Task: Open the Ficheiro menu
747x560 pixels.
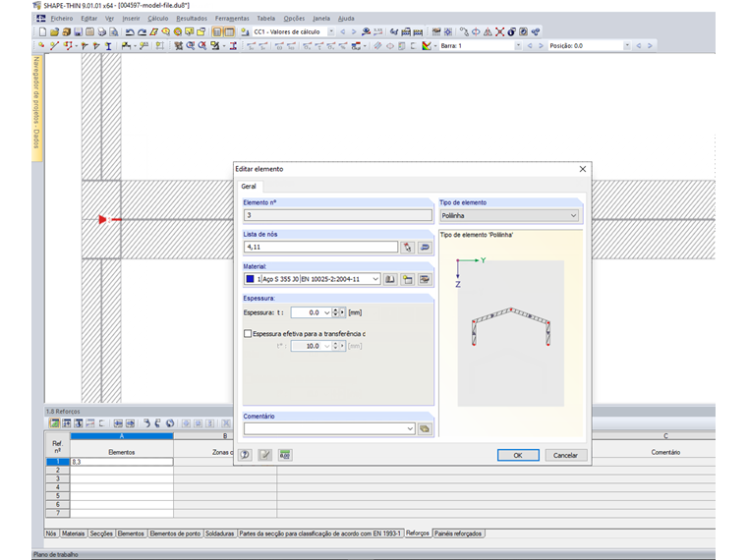Action: (62, 19)
